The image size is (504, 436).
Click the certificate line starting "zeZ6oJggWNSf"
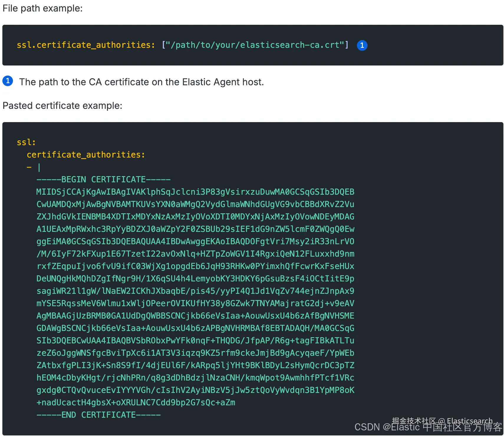(x=195, y=353)
